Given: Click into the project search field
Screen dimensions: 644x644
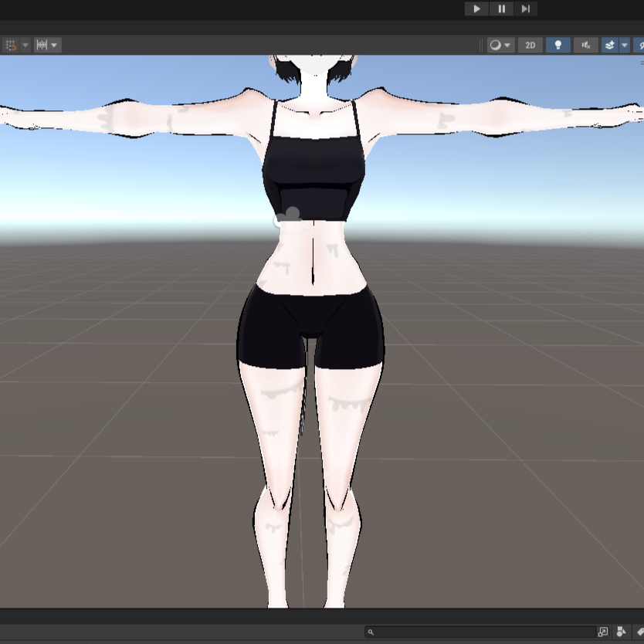Looking at the screenshot, I should click(x=480, y=632).
